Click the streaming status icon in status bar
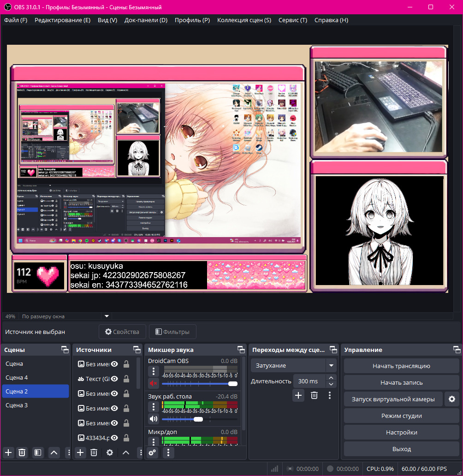 pos(290,469)
